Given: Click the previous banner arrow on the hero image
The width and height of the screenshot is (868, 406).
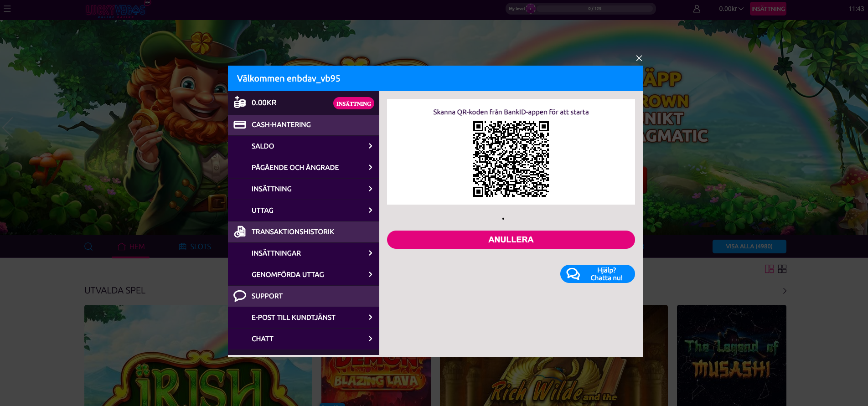Looking at the screenshot, I should point(7,128).
